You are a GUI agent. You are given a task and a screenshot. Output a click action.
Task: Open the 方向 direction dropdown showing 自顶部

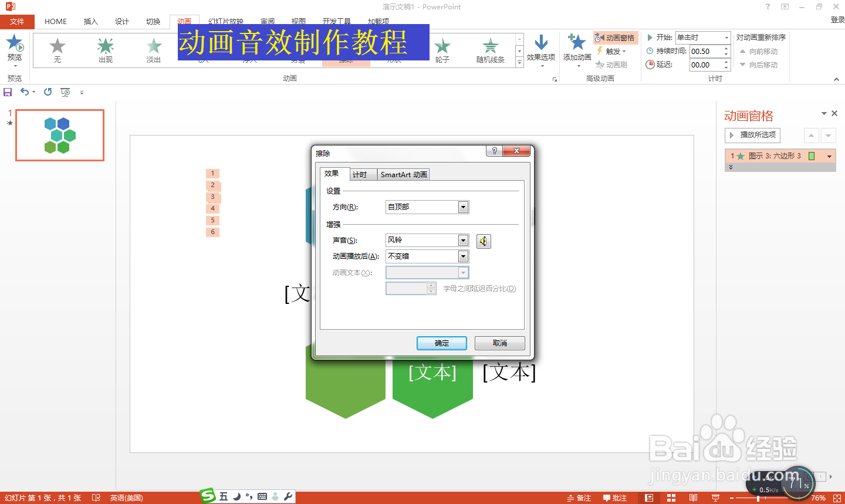463,207
